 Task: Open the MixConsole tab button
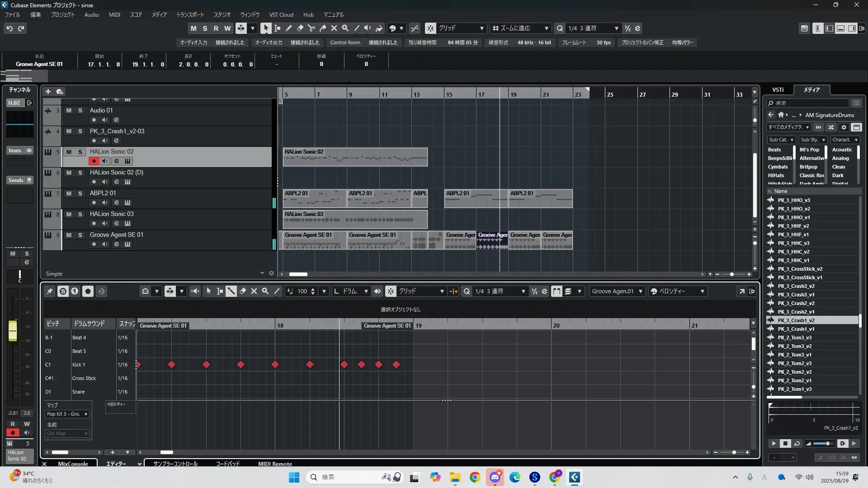pos(73,464)
